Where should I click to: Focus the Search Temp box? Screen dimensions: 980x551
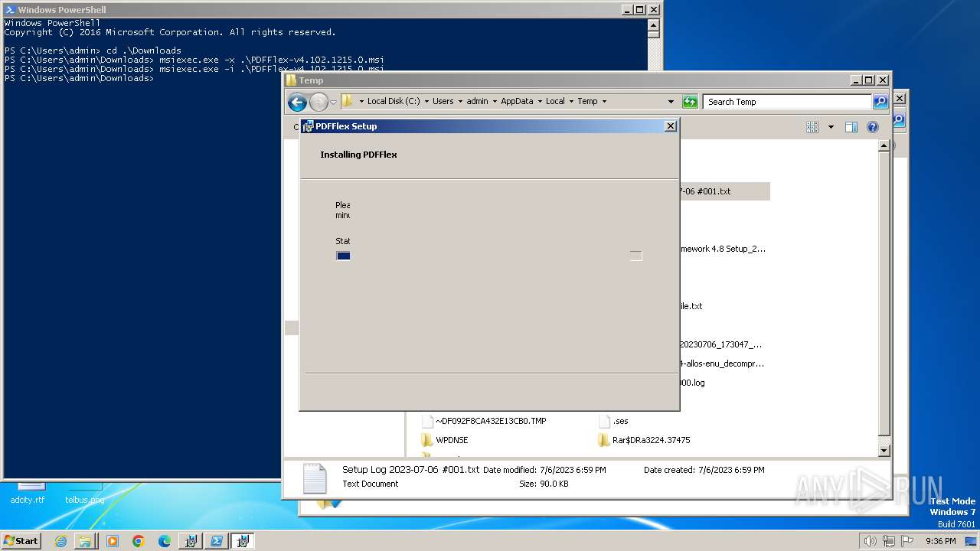point(788,101)
